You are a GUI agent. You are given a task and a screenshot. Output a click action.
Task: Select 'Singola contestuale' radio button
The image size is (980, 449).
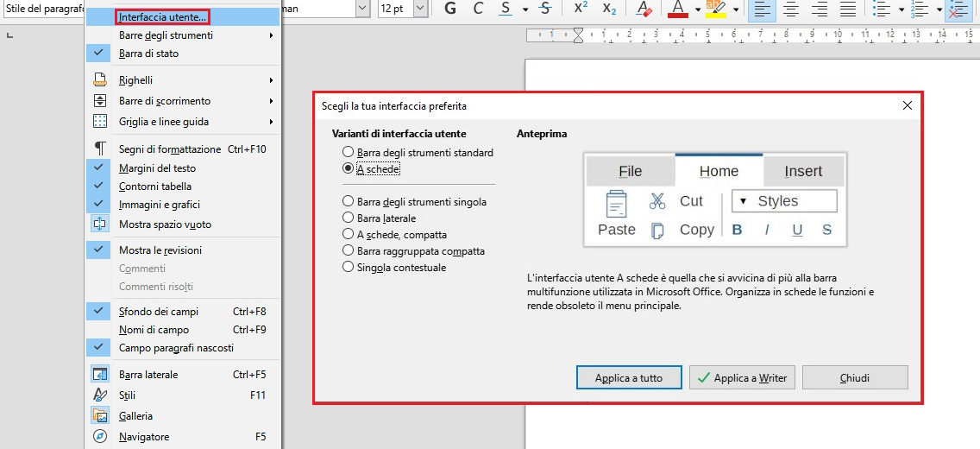tap(349, 268)
